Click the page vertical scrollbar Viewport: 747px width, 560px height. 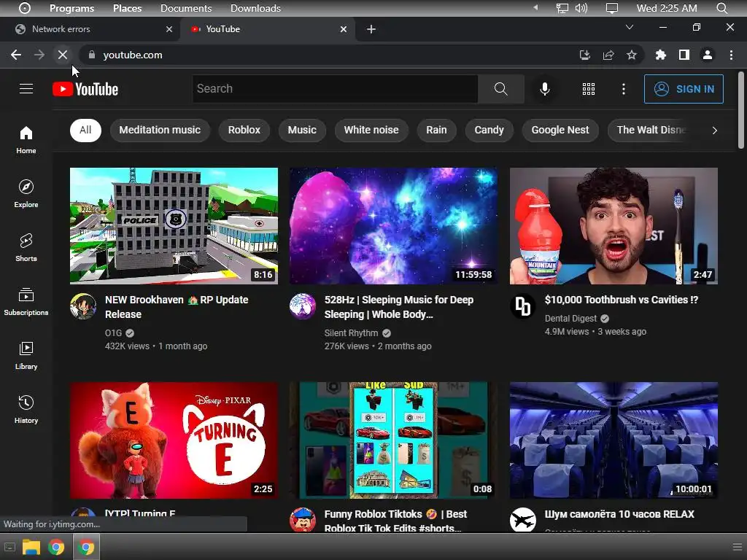coord(741,111)
